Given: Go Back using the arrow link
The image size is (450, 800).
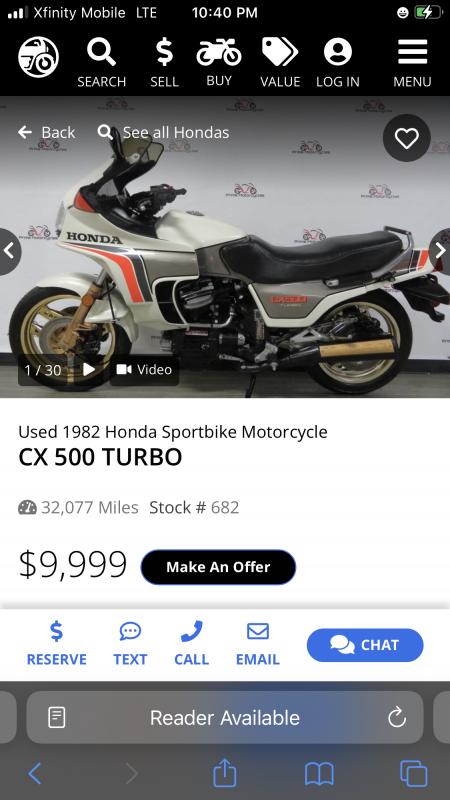Looking at the screenshot, I should tap(46, 133).
